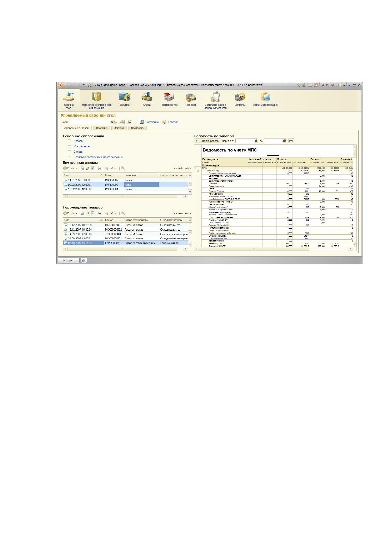Expand the report header plus node

[196, 154]
